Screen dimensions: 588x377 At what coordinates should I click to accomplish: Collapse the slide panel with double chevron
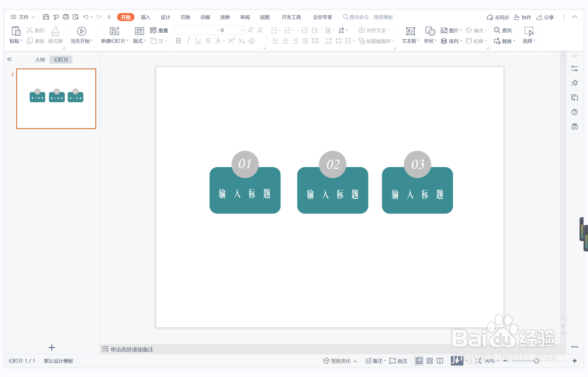(x=10, y=59)
